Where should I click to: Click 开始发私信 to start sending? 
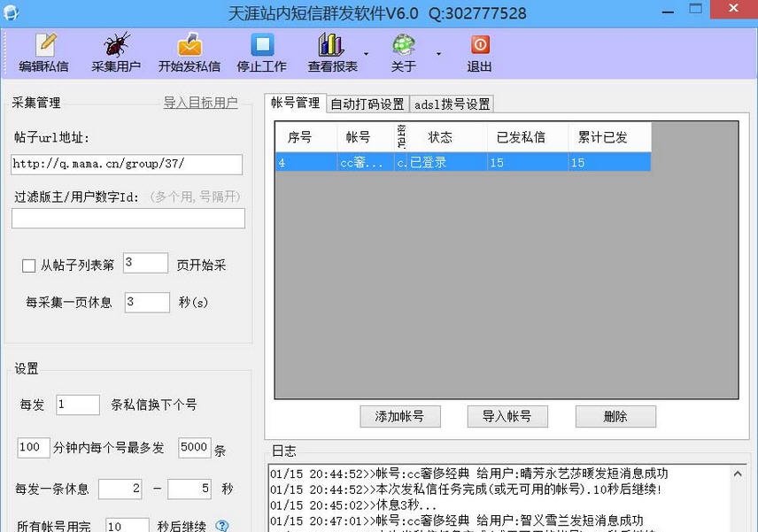pyautogui.click(x=189, y=53)
